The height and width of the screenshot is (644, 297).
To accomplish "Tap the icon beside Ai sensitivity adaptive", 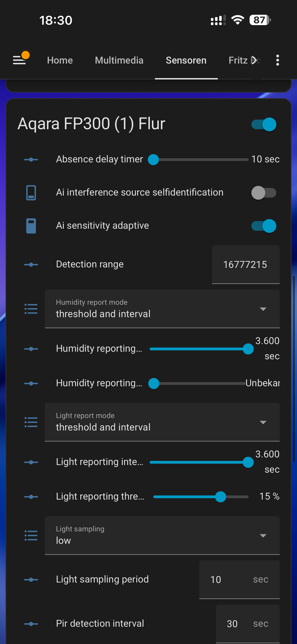I will click(x=31, y=226).
